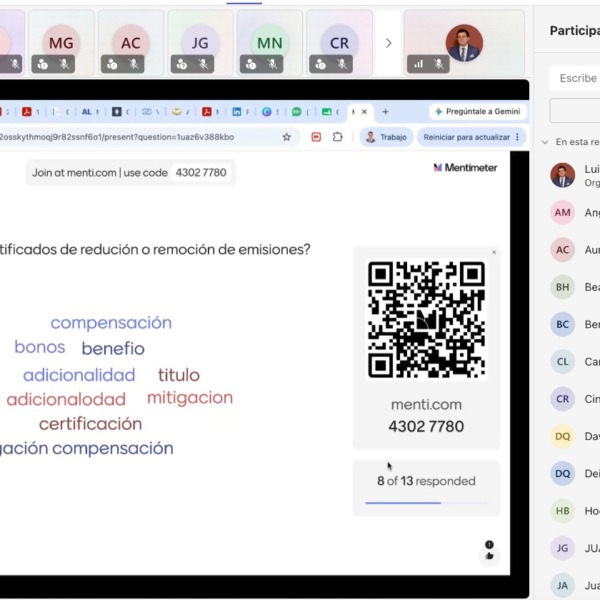Click the word benefio in the word cloud
Screen dimensions: 600x600
[x=113, y=348]
